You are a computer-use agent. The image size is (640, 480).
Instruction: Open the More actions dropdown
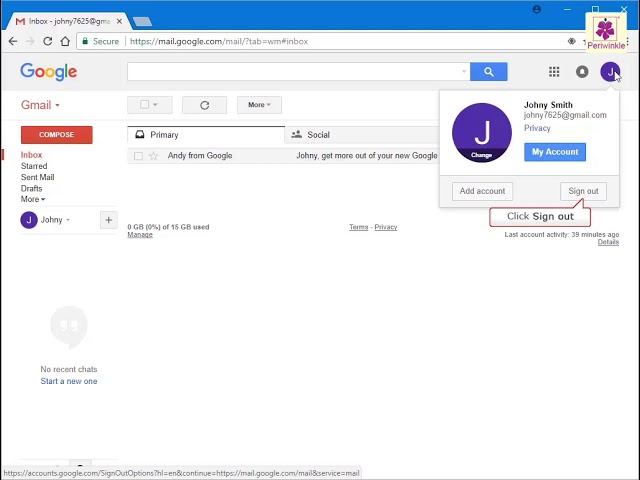[259, 105]
